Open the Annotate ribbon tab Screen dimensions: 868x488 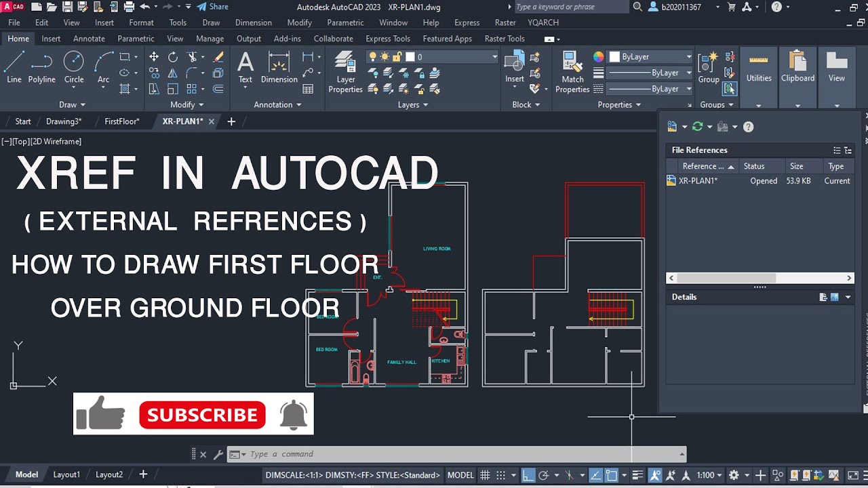point(89,39)
